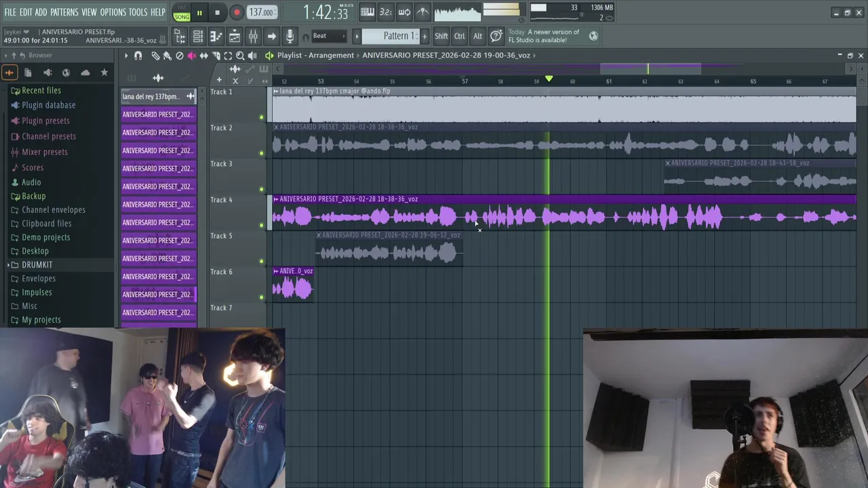868x488 pixels.
Task: Select the Playback speaker tool icon
Action: tap(252, 56)
